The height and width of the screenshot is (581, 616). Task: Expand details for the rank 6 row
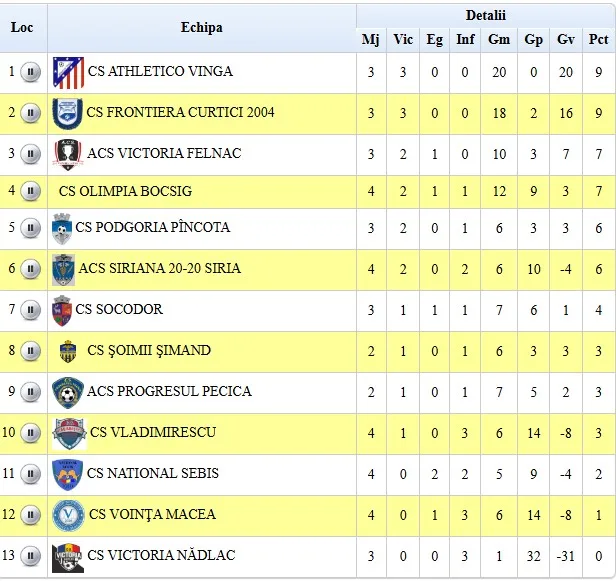click(x=30, y=269)
